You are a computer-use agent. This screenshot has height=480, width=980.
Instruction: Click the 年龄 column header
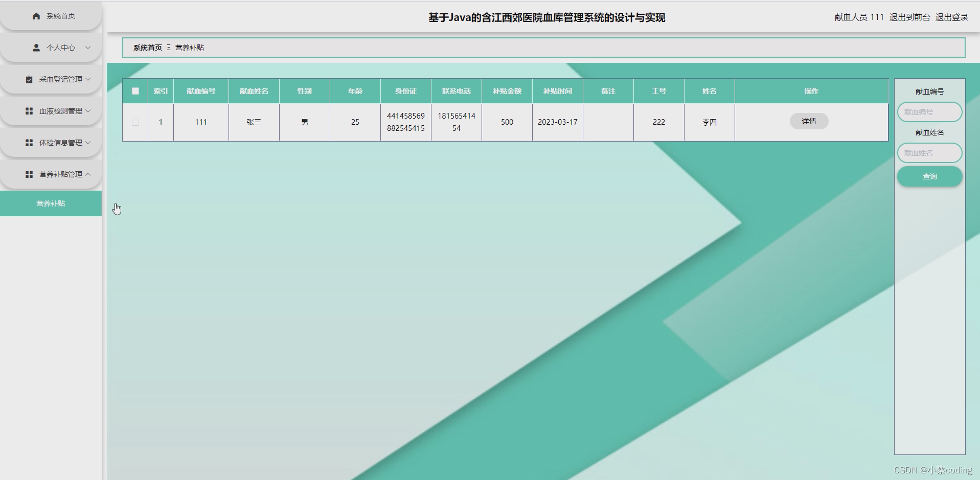355,91
